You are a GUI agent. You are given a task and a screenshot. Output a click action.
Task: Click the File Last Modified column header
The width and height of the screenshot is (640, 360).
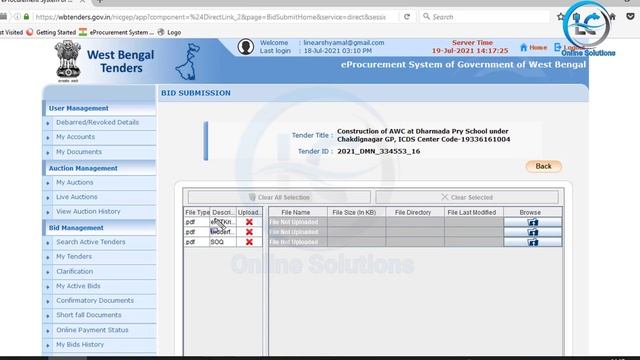pos(473,212)
